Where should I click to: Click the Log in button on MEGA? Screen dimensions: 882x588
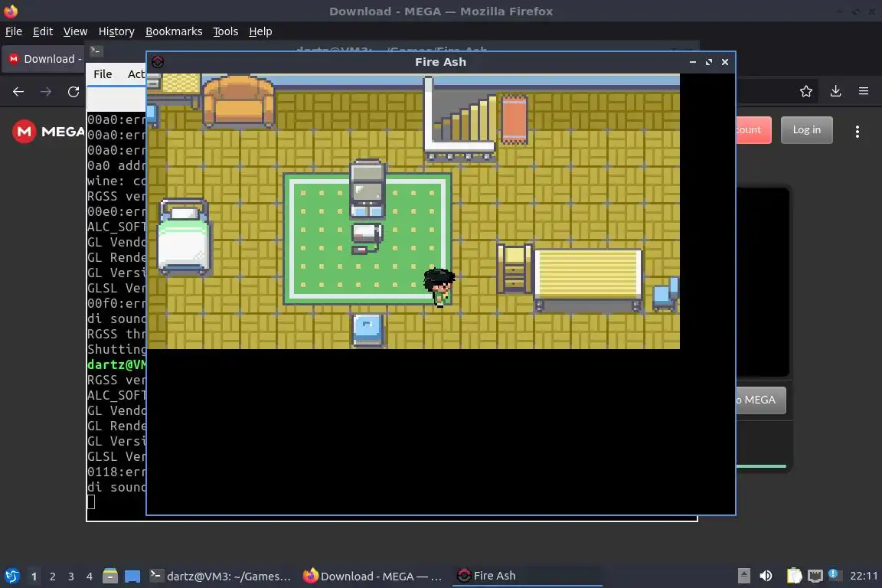[807, 130]
